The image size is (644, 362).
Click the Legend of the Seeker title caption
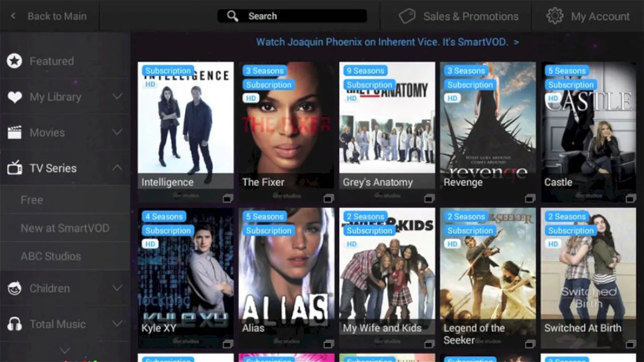474,334
